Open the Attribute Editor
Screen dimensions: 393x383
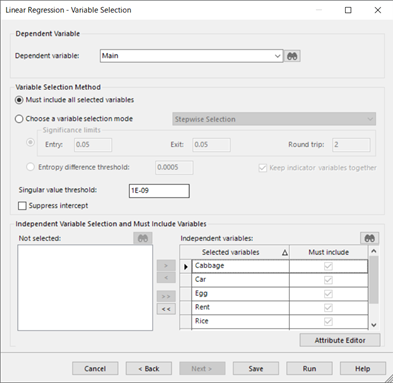click(x=340, y=340)
